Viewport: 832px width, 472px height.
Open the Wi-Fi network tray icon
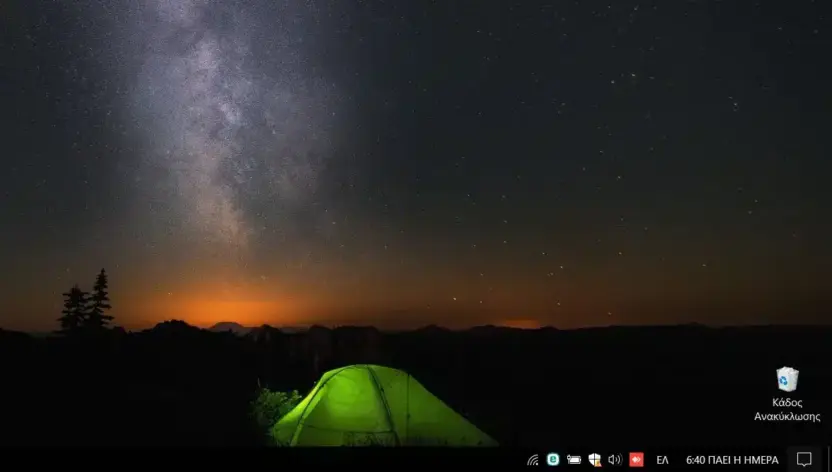533,459
